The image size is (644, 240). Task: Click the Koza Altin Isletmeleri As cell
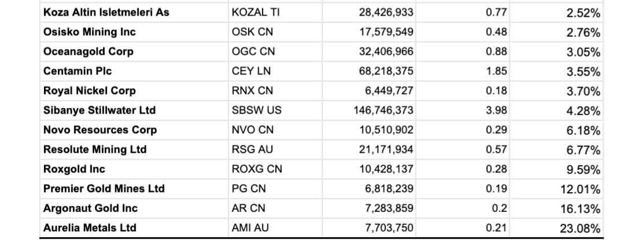(x=106, y=12)
